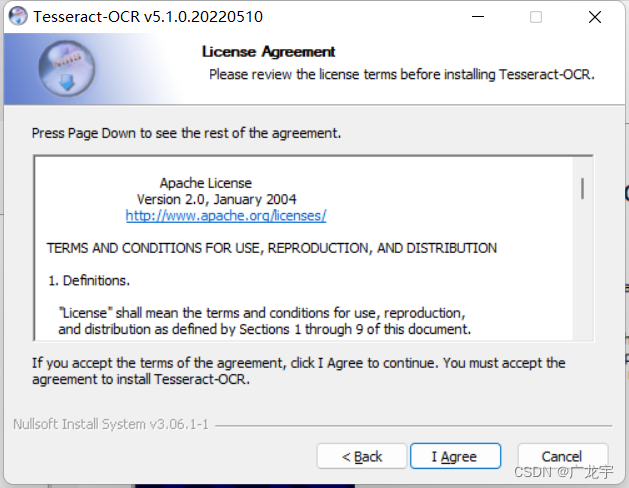This screenshot has height=488, width=629.
Task: Click the greyed-out maximize window icon
Action: (x=536, y=17)
